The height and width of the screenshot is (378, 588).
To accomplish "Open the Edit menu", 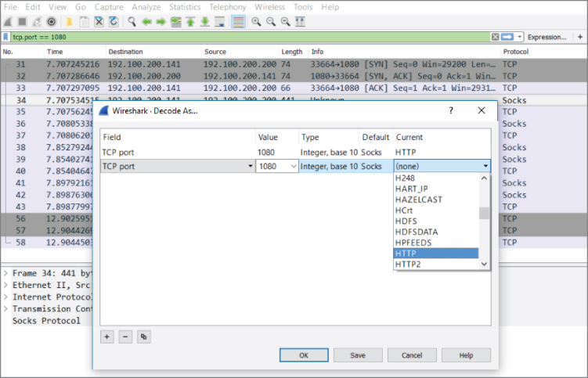I will [33, 7].
